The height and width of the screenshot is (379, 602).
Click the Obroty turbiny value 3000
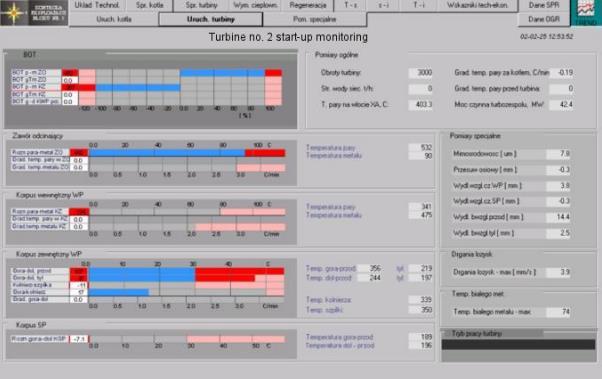click(420, 73)
